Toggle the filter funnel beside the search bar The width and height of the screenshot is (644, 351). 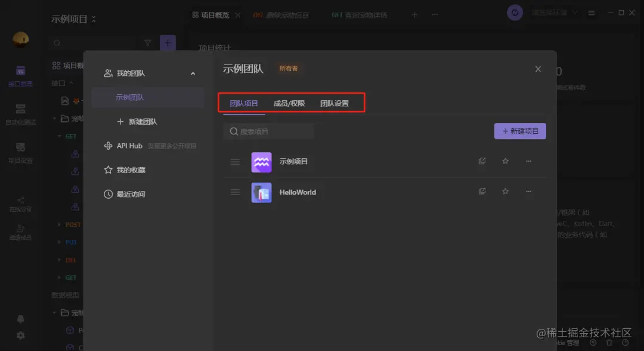[147, 43]
